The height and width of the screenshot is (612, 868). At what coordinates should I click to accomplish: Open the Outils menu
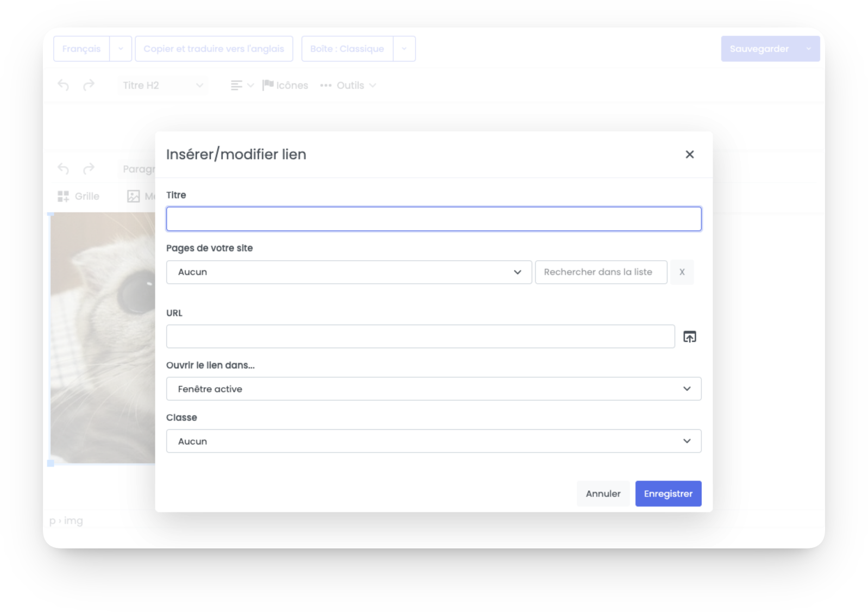pyautogui.click(x=348, y=85)
